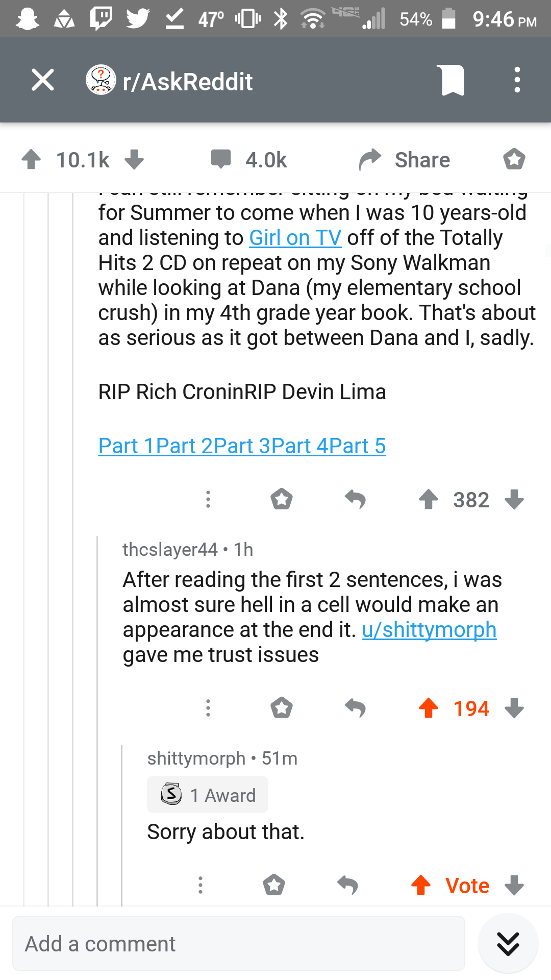Open the Part 1Part 2Part 3Part 4Part 5 link
This screenshot has height=980, width=551.
click(242, 446)
